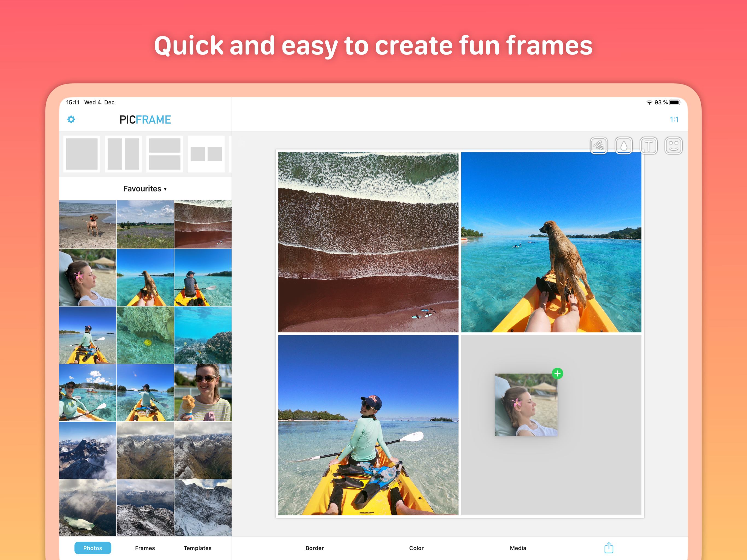Choose the two vertical columns frame layout
The image size is (747, 560).
123,154
